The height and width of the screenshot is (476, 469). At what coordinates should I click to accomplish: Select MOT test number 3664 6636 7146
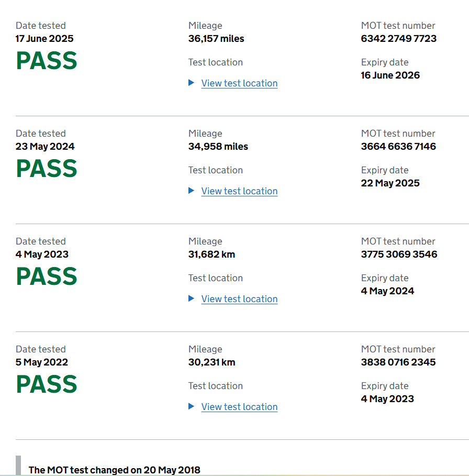(x=398, y=146)
